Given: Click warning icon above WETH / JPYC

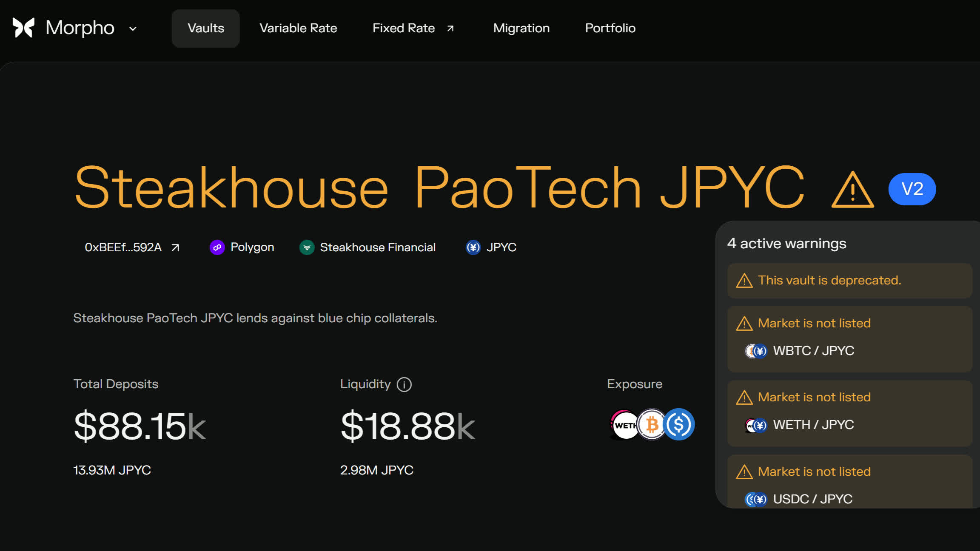Looking at the screenshot, I should click(744, 398).
